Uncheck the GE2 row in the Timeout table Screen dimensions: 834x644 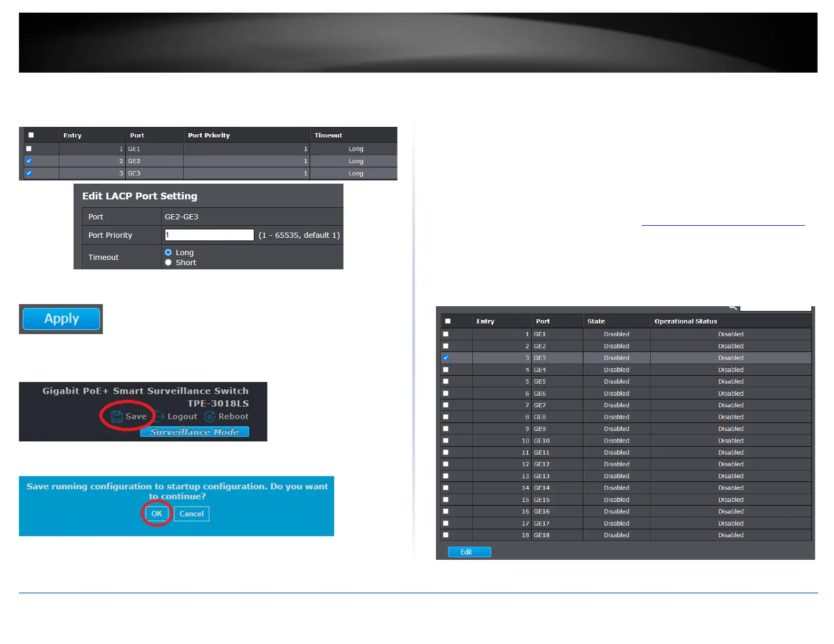tap(29, 161)
